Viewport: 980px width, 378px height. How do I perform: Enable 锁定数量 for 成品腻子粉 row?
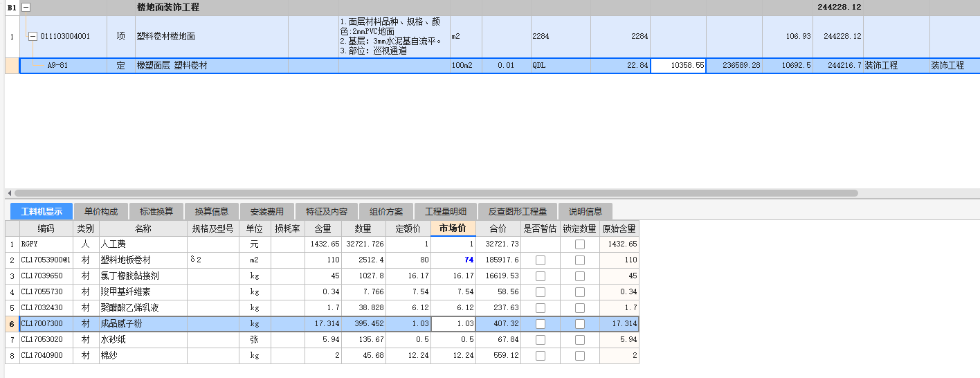coord(580,323)
